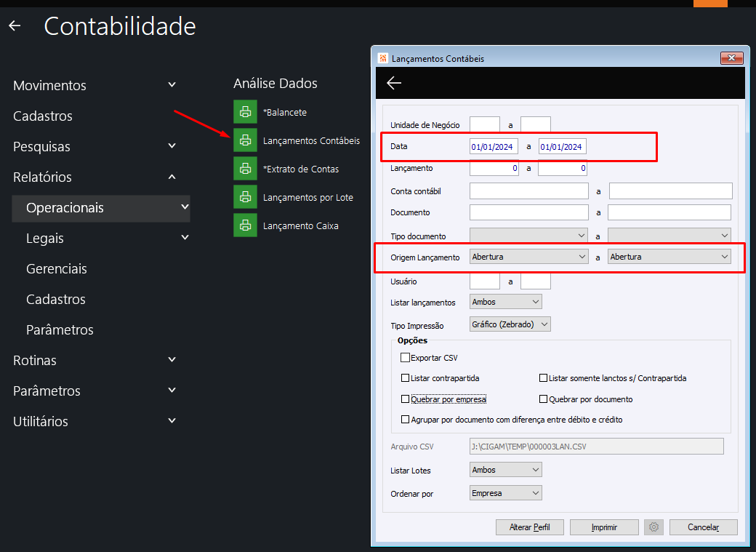Open *Extrato de Contas report link
This screenshot has width=756, height=552.
pyautogui.click(x=301, y=169)
